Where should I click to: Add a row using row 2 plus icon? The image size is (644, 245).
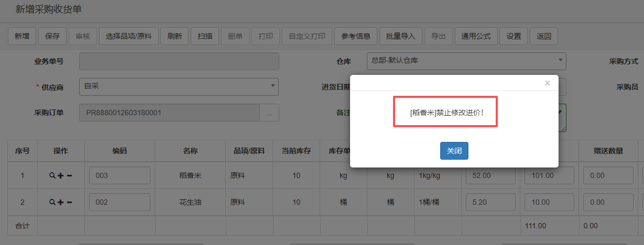60,203
